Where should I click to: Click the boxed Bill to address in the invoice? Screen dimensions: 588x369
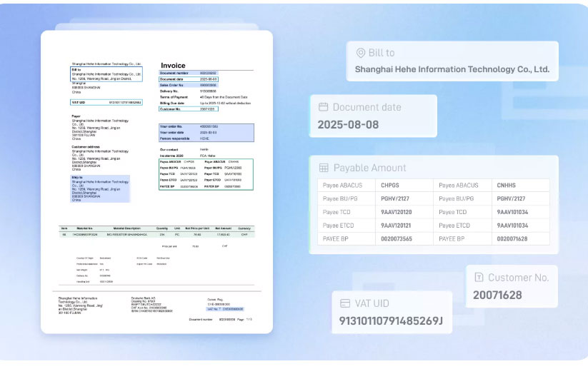[106, 74]
